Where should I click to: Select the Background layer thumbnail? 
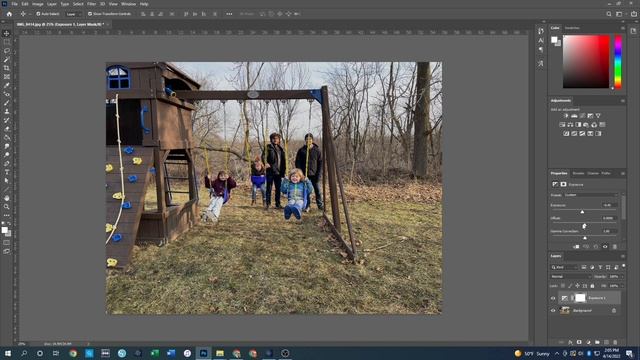(x=565, y=311)
